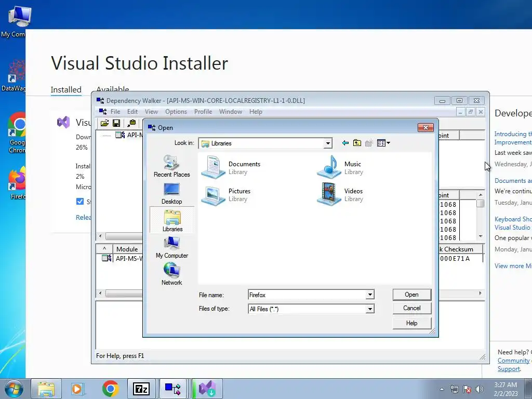
Task: Show hidden tray icons arrow
Action: click(x=442, y=389)
